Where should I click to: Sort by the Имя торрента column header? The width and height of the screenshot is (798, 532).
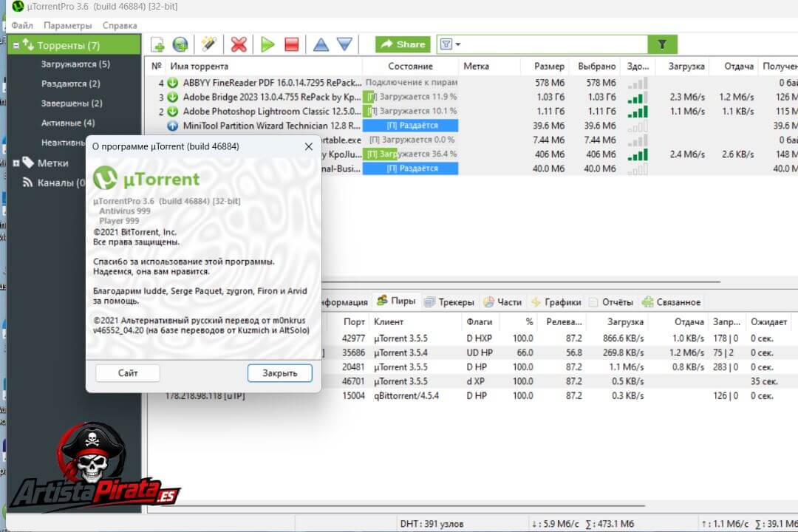(x=263, y=66)
